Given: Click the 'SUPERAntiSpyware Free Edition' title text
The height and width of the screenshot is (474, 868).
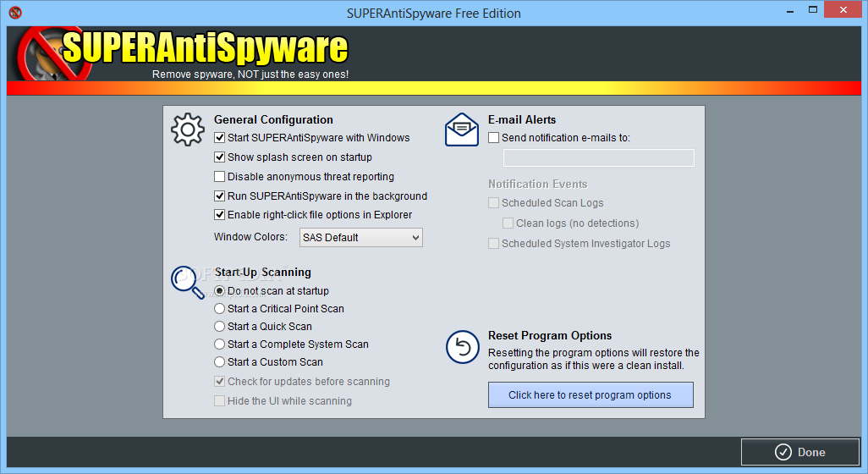Looking at the screenshot, I should (434, 14).
